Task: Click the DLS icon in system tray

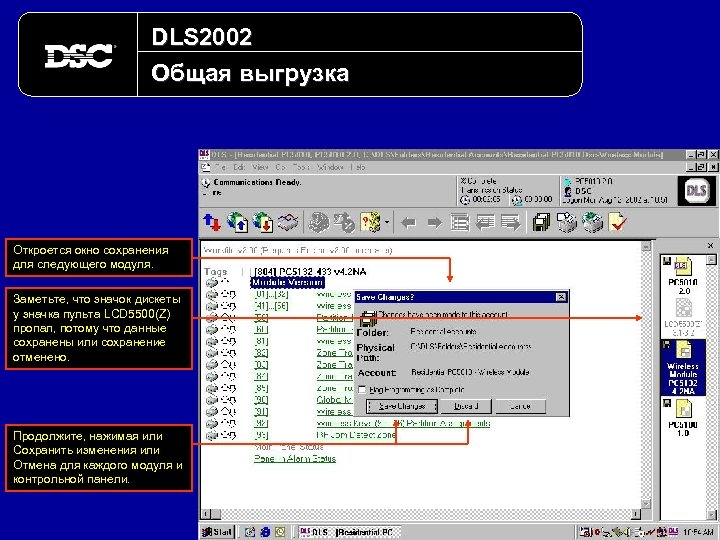Action: click(x=673, y=532)
